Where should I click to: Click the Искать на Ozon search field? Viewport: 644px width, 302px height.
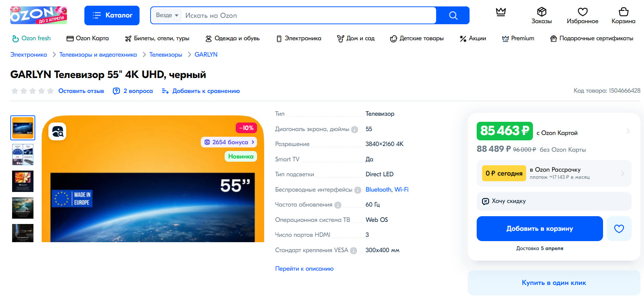point(306,15)
